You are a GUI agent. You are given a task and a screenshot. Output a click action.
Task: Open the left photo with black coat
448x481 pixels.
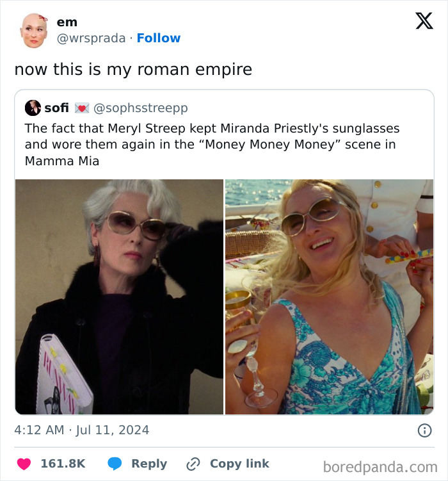coord(119,297)
